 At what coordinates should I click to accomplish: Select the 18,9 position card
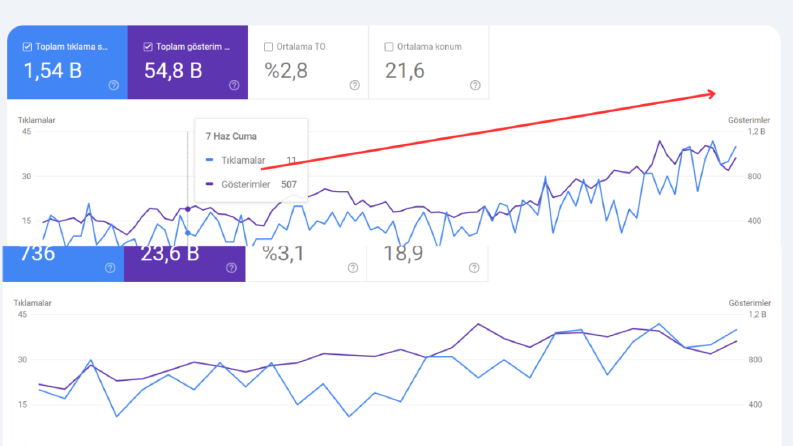427,263
